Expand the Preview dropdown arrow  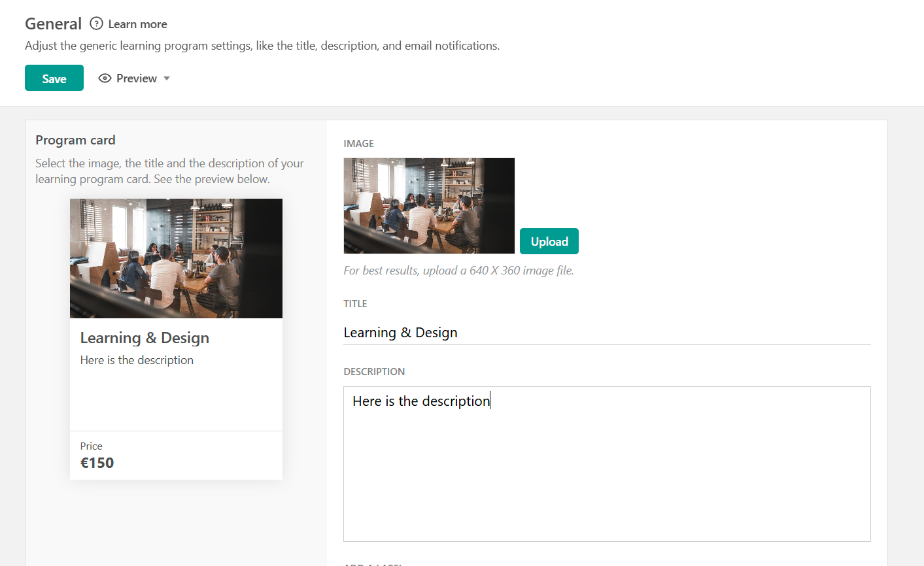click(x=167, y=78)
